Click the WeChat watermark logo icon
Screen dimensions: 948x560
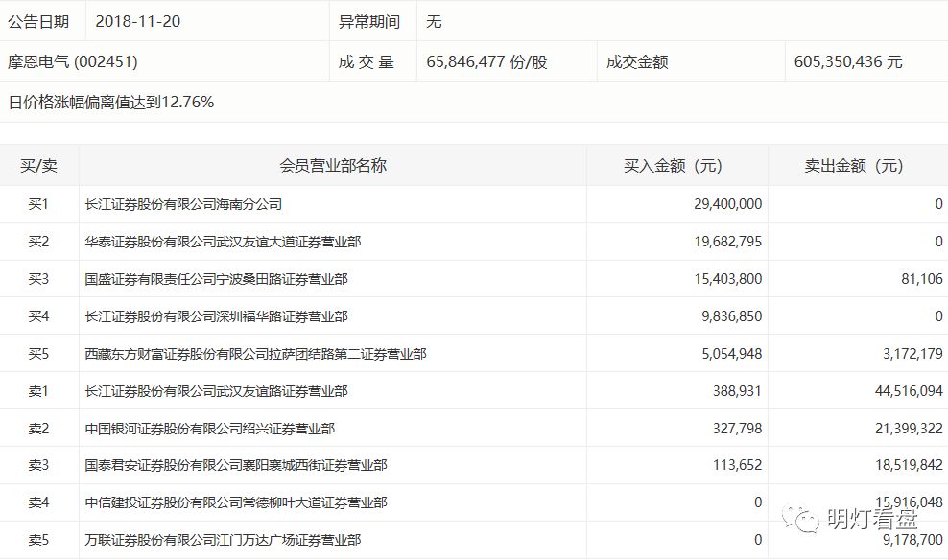click(800, 519)
